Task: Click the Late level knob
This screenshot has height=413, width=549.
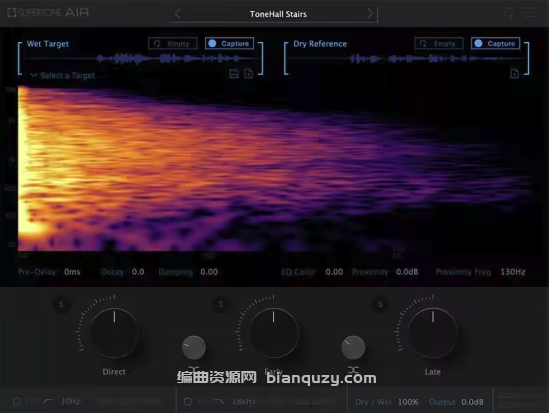Action: click(433, 333)
